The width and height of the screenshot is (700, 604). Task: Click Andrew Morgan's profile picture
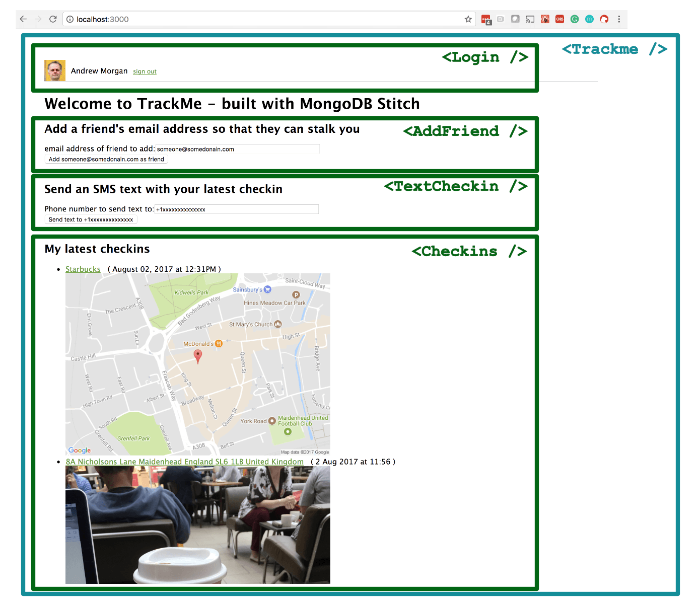[54, 70]
